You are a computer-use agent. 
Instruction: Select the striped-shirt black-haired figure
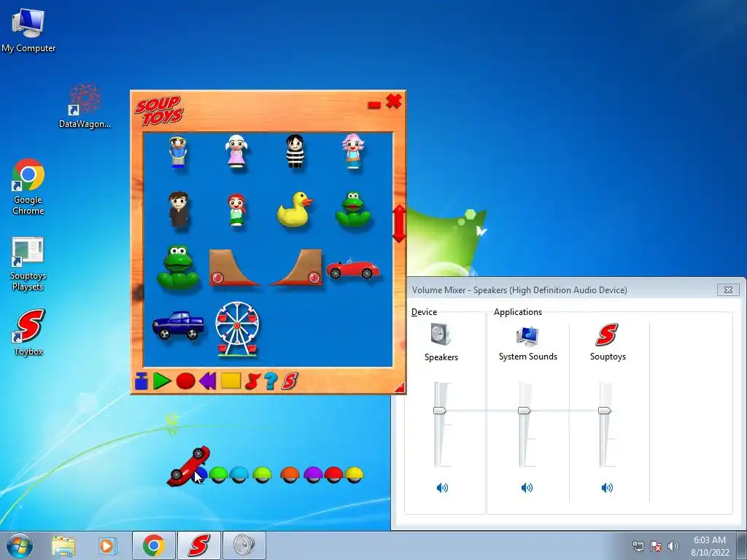point(295,151)
